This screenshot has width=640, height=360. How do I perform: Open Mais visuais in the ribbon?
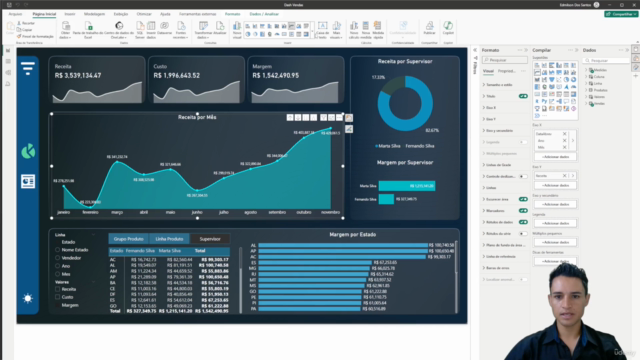point(336,30)
